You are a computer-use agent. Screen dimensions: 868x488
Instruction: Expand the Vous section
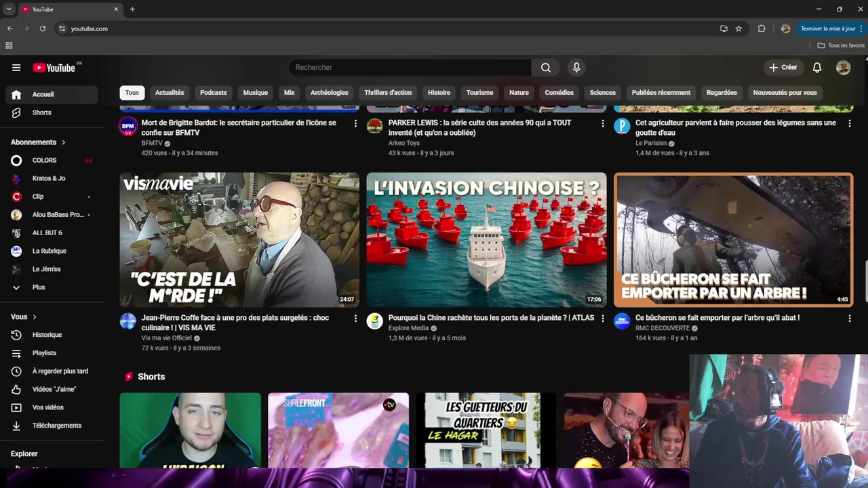coord(24,317)
